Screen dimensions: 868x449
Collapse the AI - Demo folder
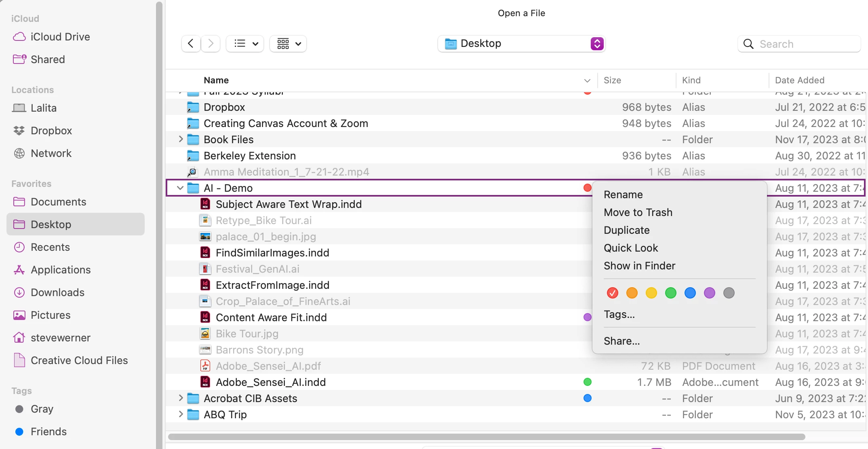(180, 188)
